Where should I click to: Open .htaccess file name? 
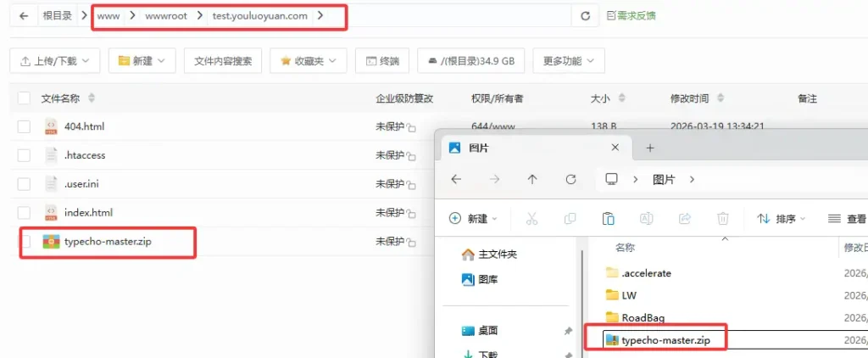[x=85, y=155]
